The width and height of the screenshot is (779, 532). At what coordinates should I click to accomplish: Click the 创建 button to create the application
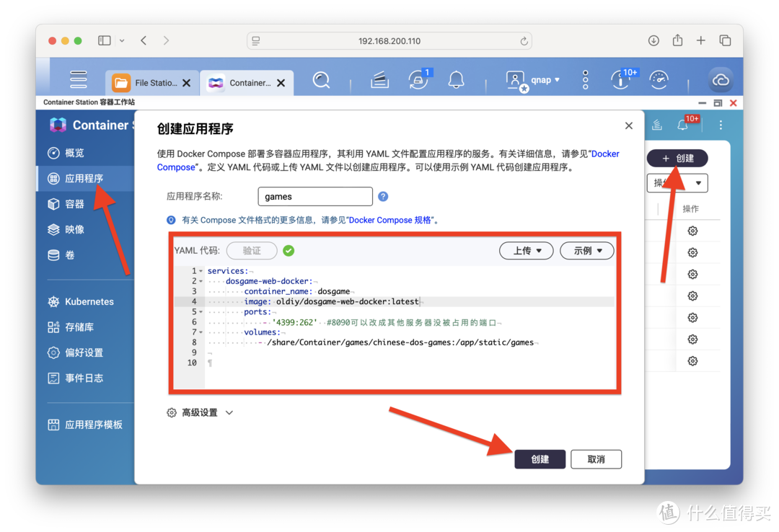pyautogui.click(x=540, y=458)
